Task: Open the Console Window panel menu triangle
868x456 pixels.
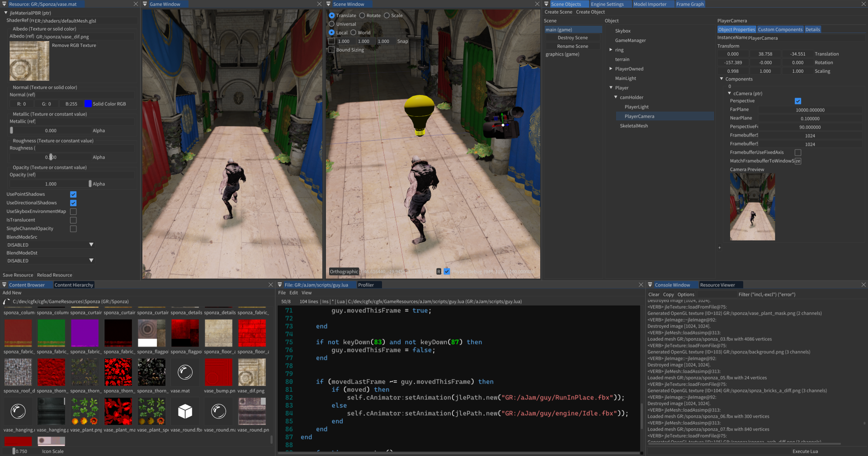Action: 650,285
